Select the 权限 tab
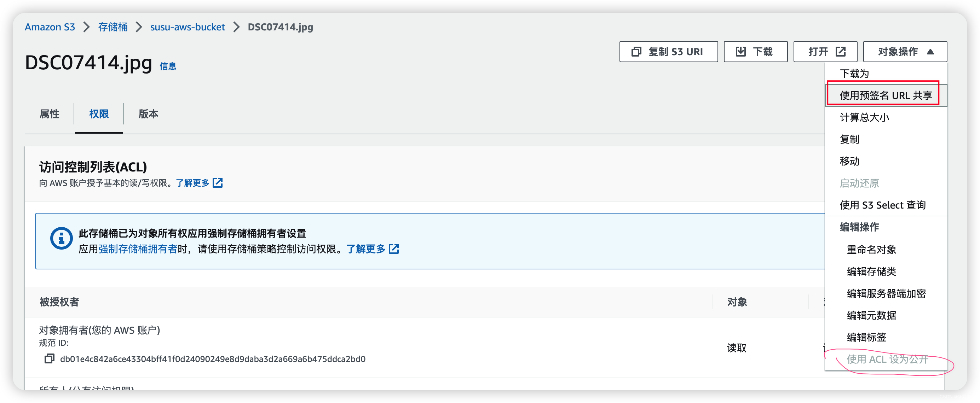This screenshot has width=980, height=403. [x=99, y=114]
